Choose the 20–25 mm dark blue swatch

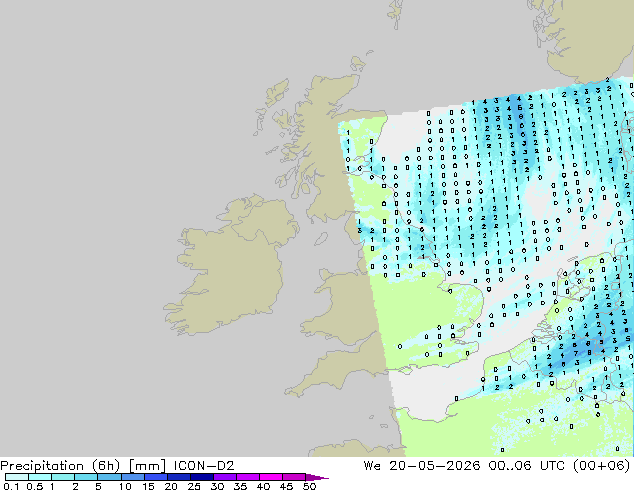[x=178, y=477]
